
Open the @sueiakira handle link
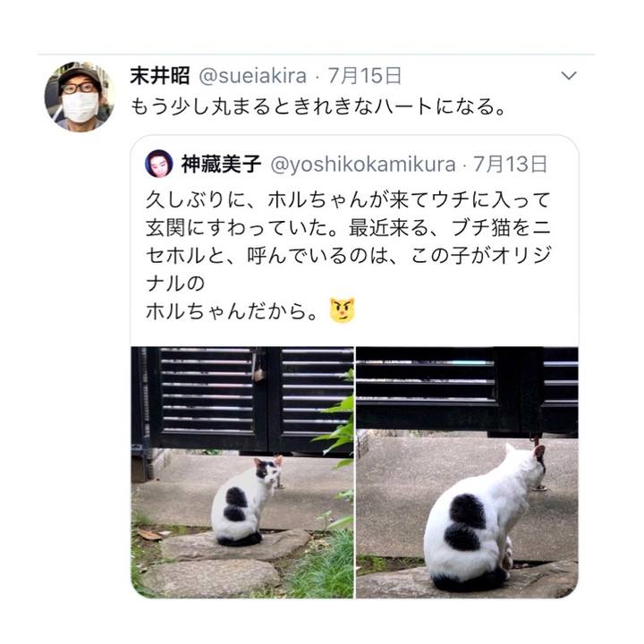tap(252, 76)
